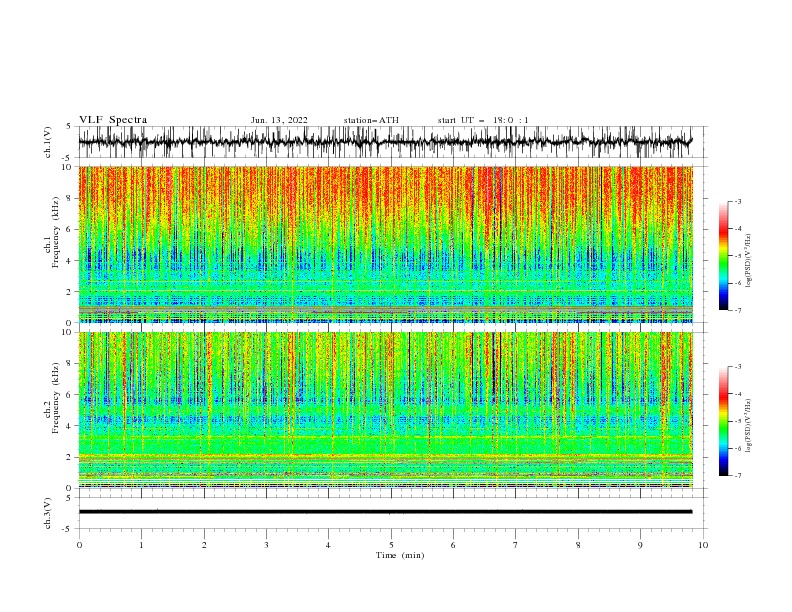The width and height of the screenshot is (792, 612).
Task: Click the '-7' label on ch.2 colorbar
Action: pos(738,476)
